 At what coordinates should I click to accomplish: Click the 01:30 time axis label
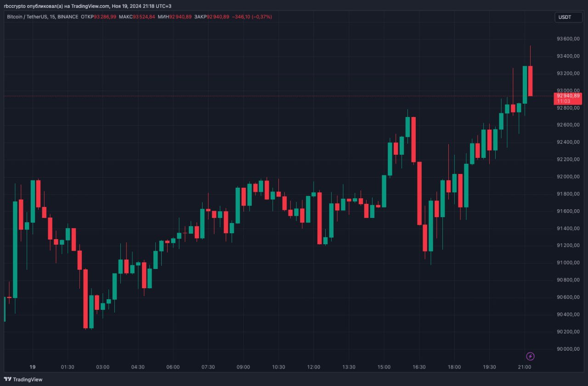[x=68, y=367]
